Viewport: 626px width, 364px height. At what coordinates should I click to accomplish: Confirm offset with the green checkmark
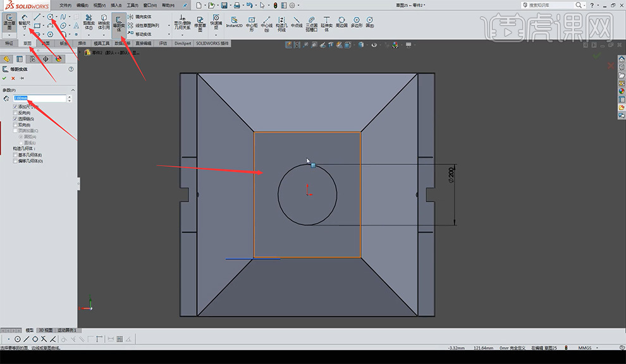tap(5, 78)
